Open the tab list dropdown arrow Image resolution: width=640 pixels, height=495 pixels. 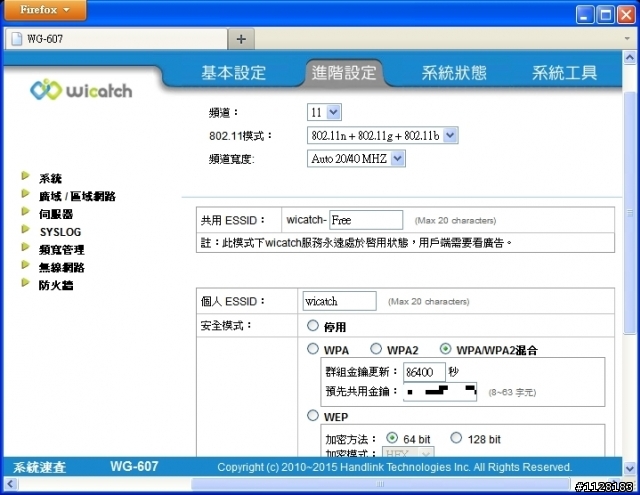point(627,39)
